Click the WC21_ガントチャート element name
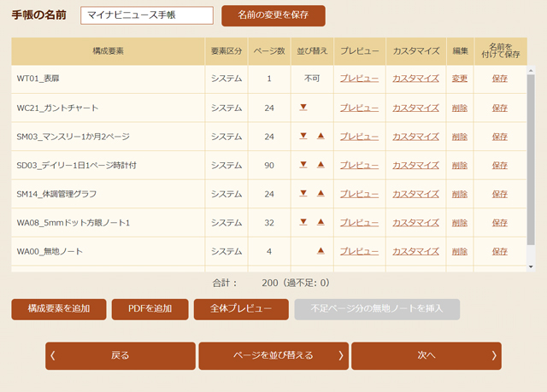 tap(57, 108)
